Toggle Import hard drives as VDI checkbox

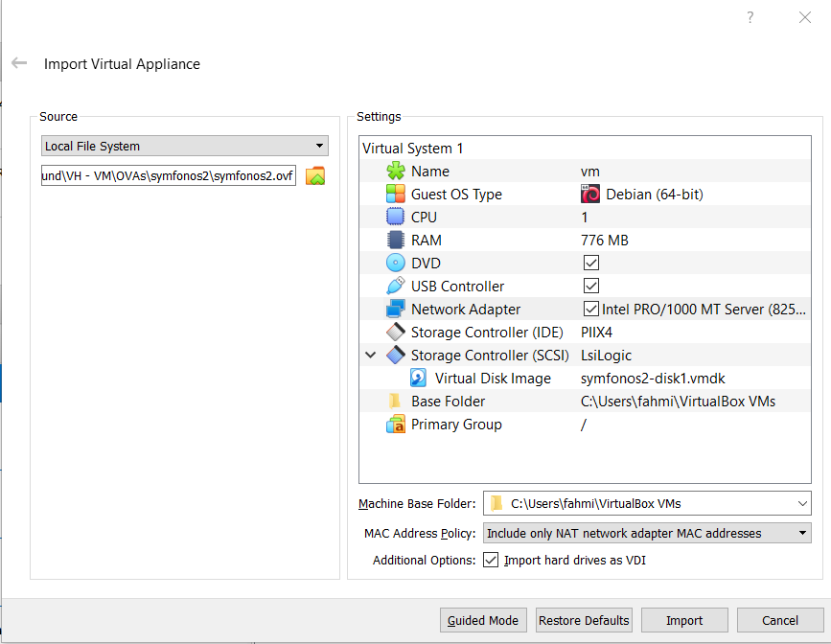[491, 560]
